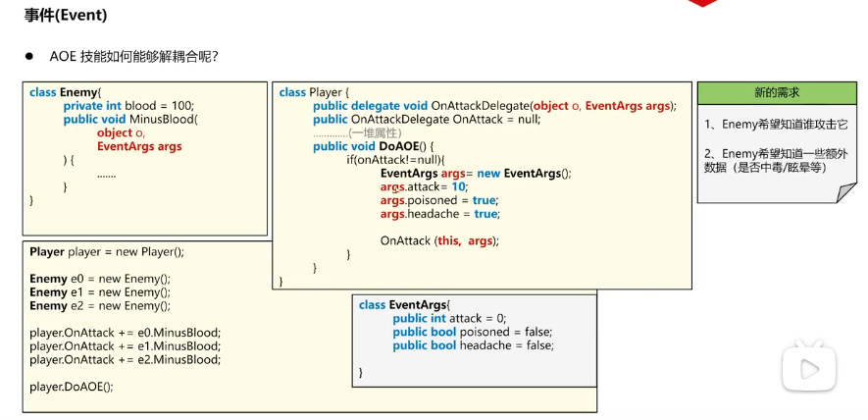Click the player.DoAOE() call line
Screen dimensions: 868x420
coord(71,386)
